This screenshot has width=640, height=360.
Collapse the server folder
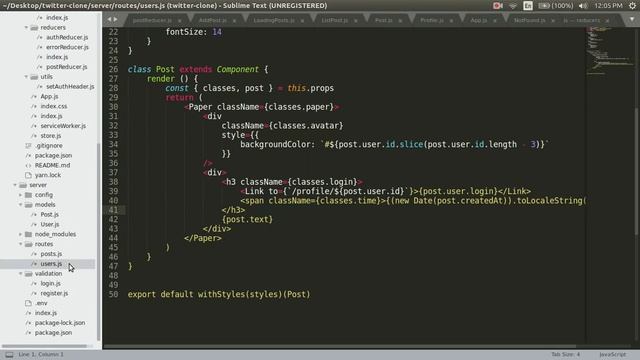15,185
